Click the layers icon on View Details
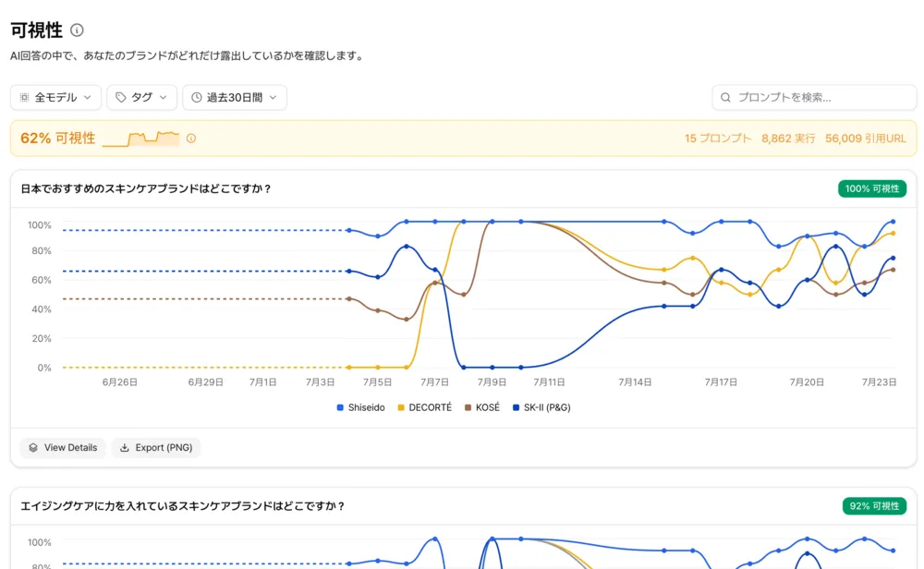 (x=33, y=448)
